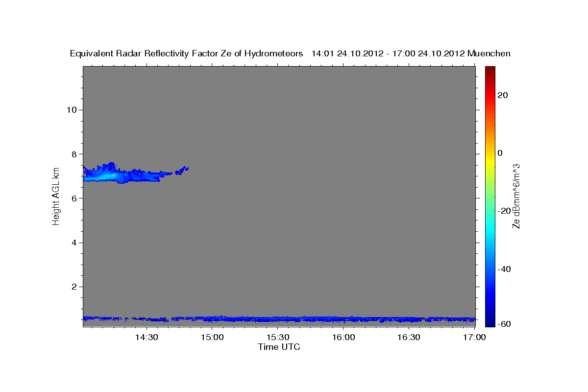Click the '8' height tick label
588x392 pixels.
(73, 154)
